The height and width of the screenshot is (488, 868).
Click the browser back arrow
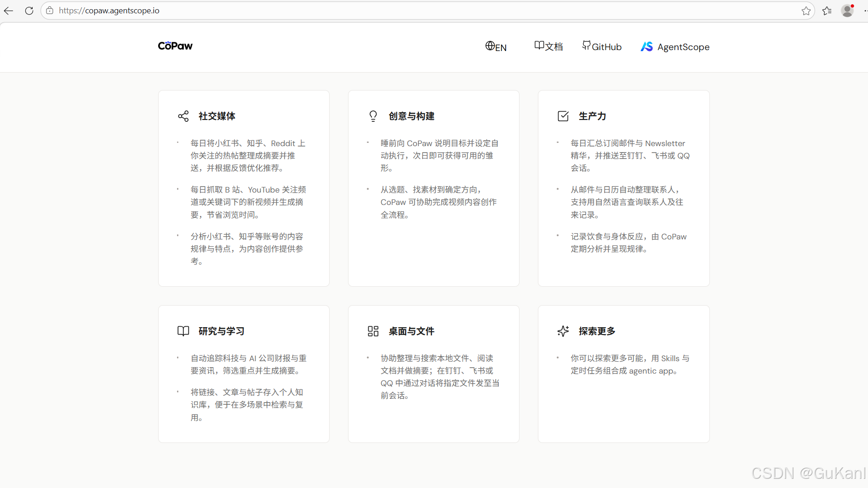pyautogui.click(x=8, y=11)
